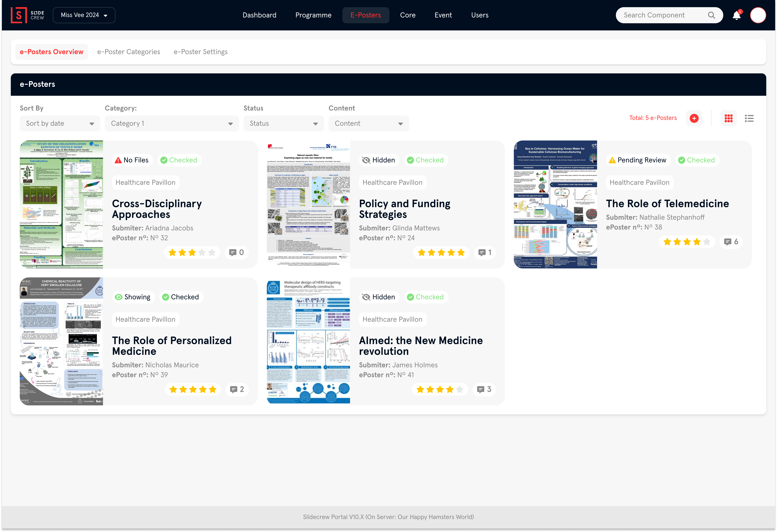This screenshot has height=532, width=777.
Task: Open Personalized Medicine poster thumbnail
Action: pos(61,341)
